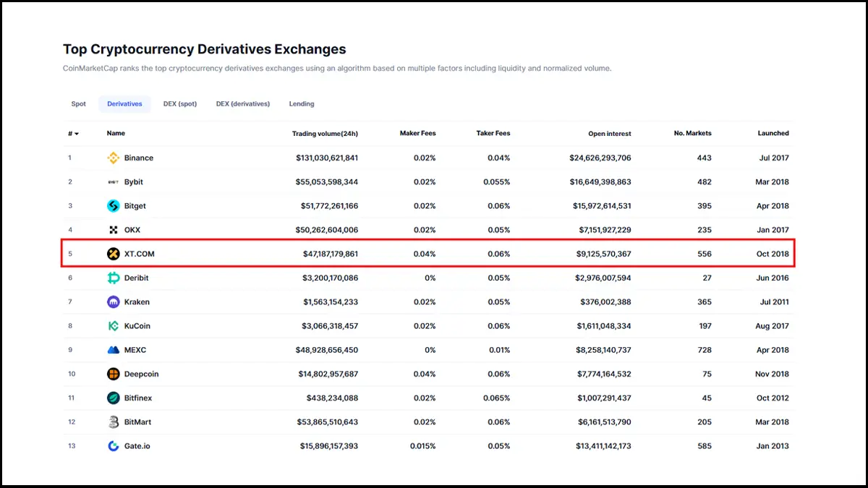Sort by Maker Fees column header
Screen dimensions: 868x488
(418, 134)
